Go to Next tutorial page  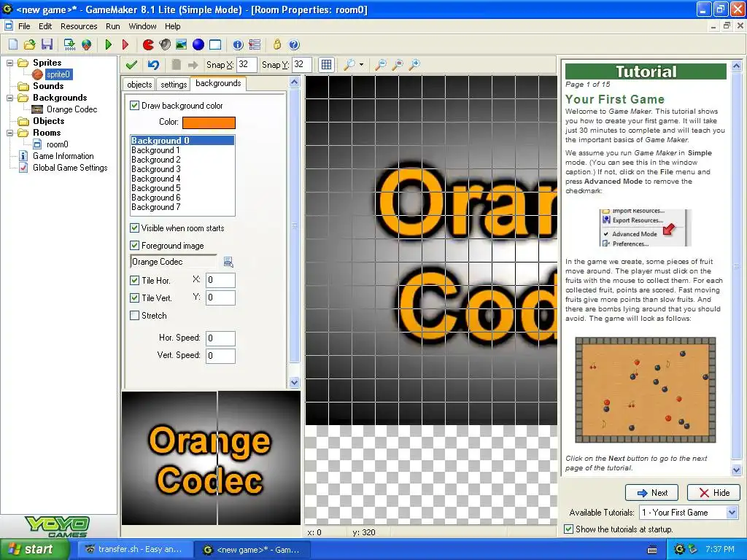coord(651,493)
